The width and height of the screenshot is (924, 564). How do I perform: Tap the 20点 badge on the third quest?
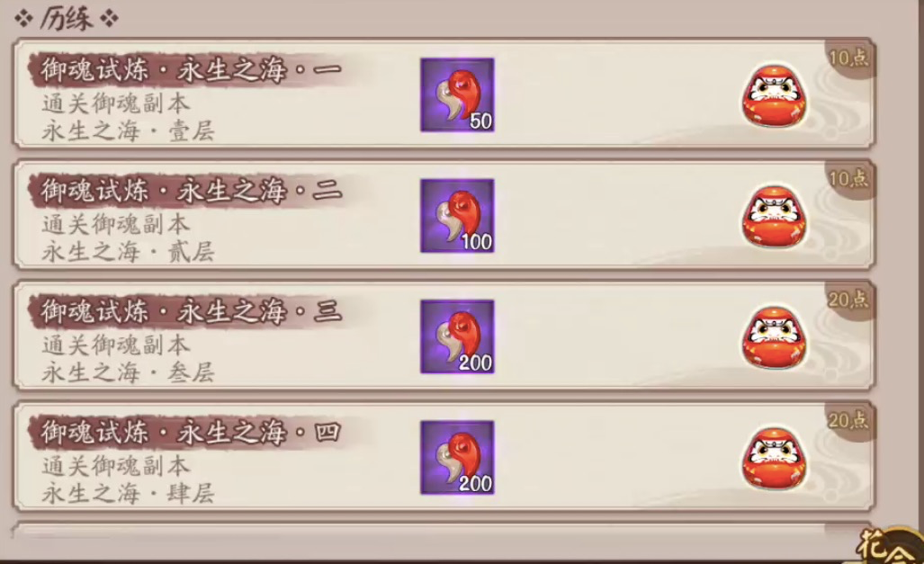click(848, 300)
